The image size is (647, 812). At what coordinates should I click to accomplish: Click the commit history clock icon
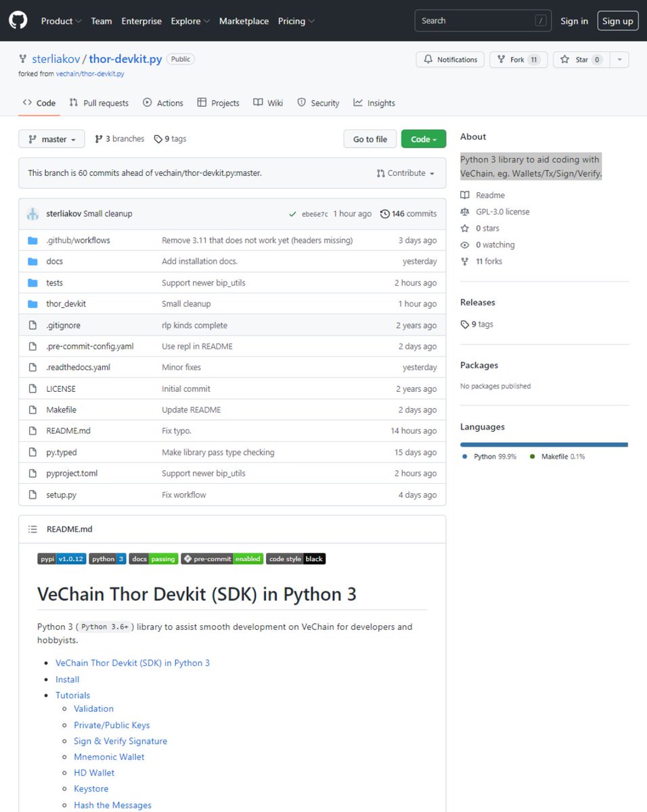385,214
